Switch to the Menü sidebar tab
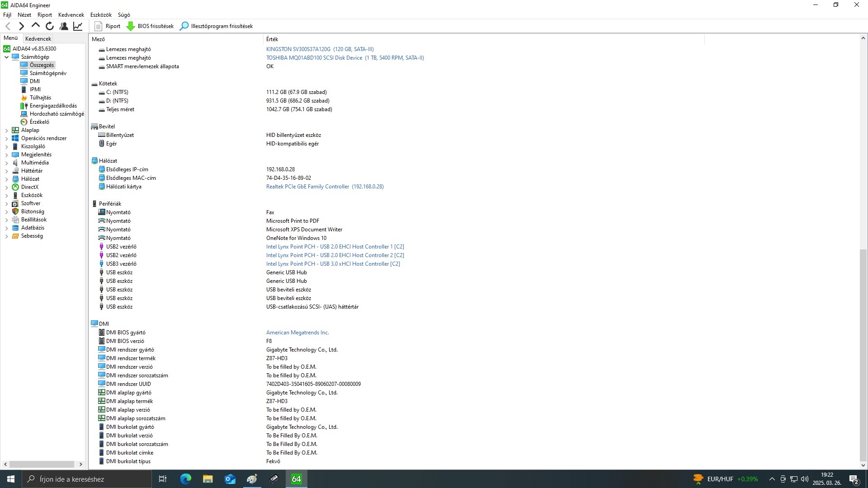Screen dimensions: 868x488 point(11,38)
